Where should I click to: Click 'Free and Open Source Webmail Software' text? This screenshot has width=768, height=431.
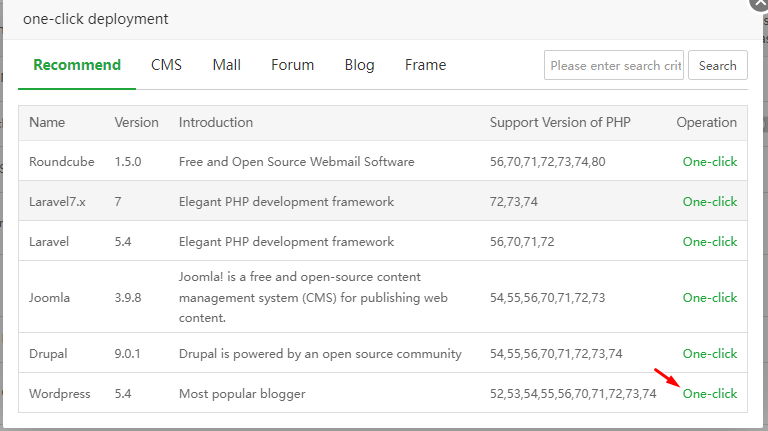pyautogui.click(x=296, y=162)
